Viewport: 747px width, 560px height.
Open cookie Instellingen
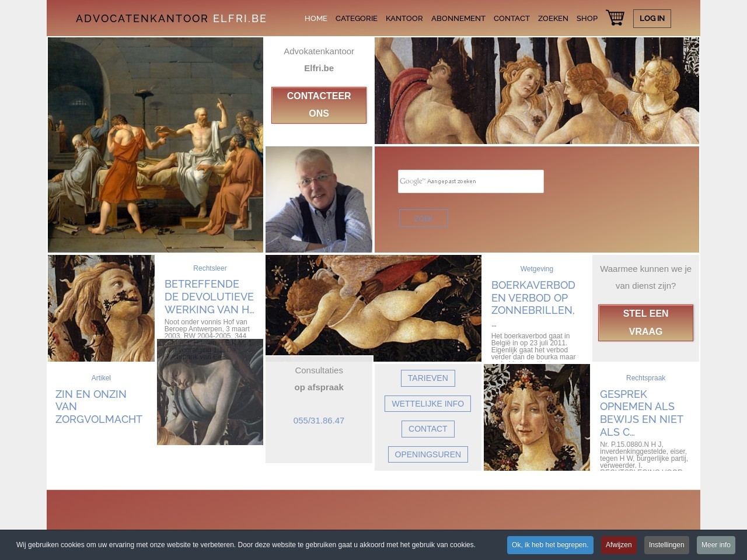tap(666, 545)
